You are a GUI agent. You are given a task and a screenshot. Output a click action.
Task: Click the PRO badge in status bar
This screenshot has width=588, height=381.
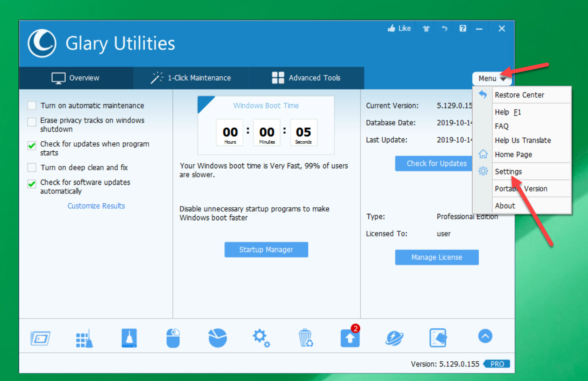(497, 364)
